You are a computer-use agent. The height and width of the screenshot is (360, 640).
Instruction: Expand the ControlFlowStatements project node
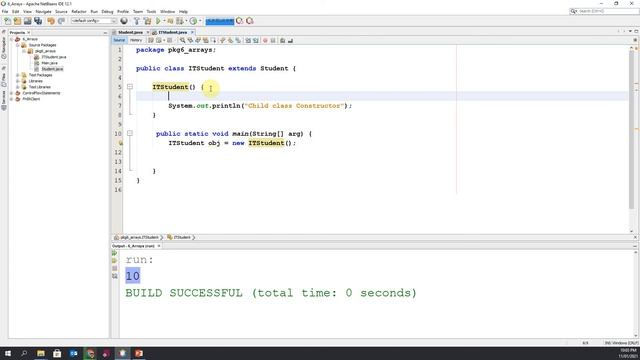click(x=12, y=93)
